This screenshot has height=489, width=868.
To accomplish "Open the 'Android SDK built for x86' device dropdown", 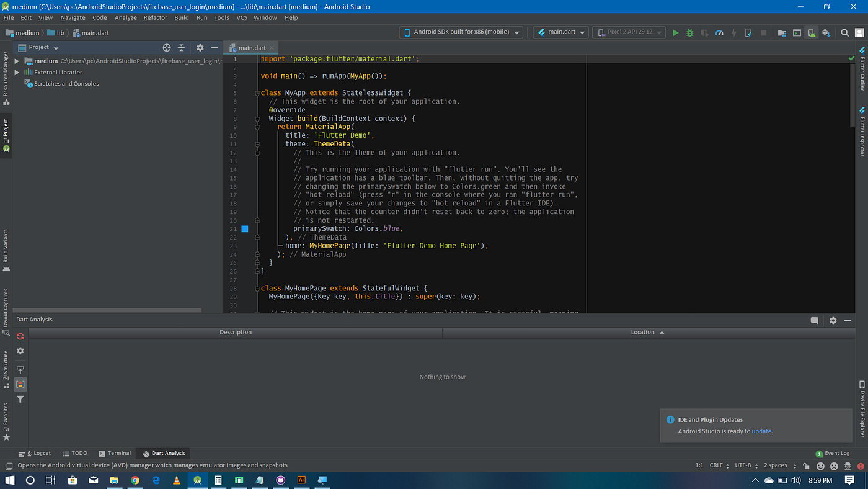I will (x=461, y=32).
